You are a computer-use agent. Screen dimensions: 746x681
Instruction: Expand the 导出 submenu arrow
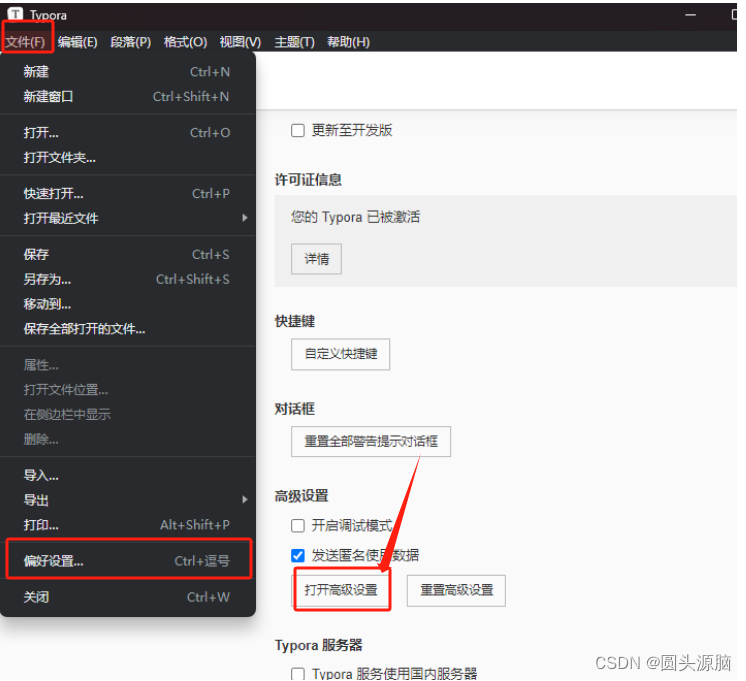[x=245, y=500]
